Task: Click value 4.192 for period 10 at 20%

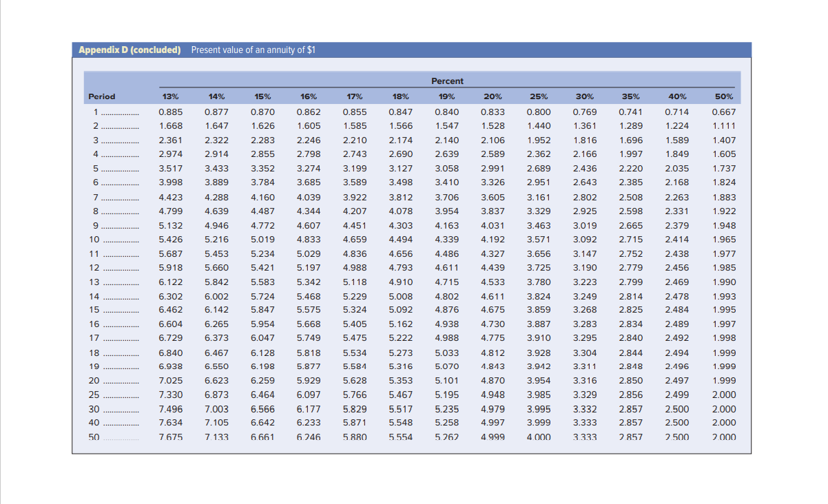Action: pos(493,240)
